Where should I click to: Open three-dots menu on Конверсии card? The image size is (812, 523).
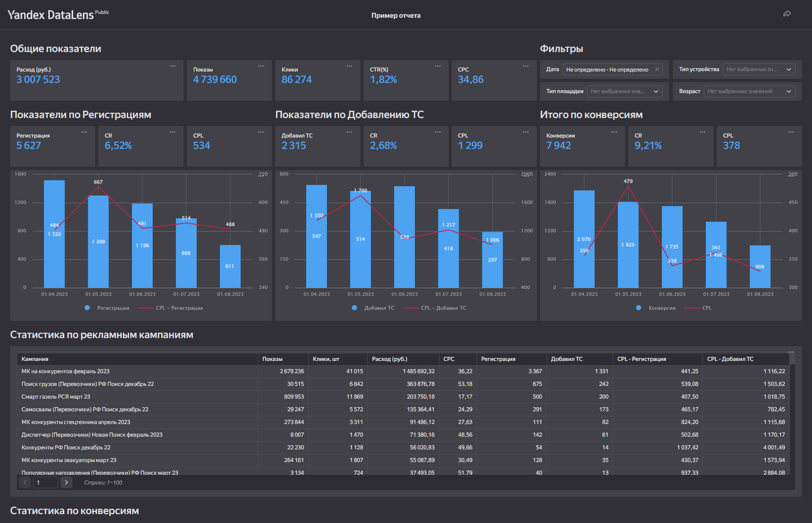pyautogui.click(x=614, y=132)
